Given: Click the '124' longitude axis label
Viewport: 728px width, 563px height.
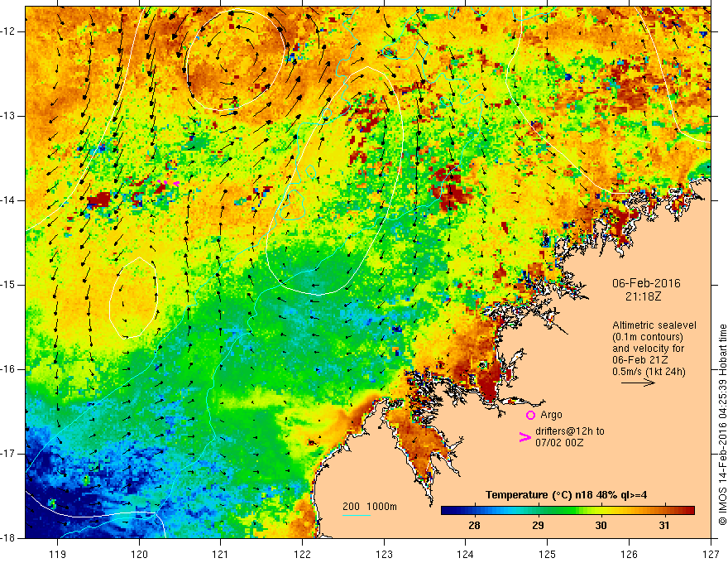Looking at the screenshot, I should point(466,554).
